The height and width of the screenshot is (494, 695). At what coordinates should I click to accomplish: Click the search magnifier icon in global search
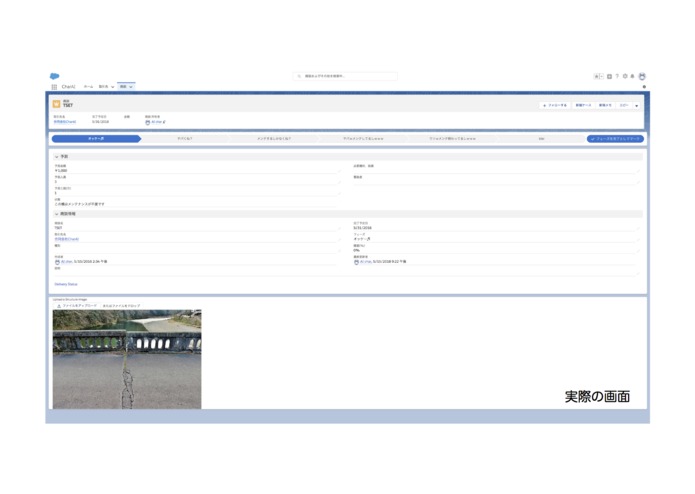click(x=299, y=76)
